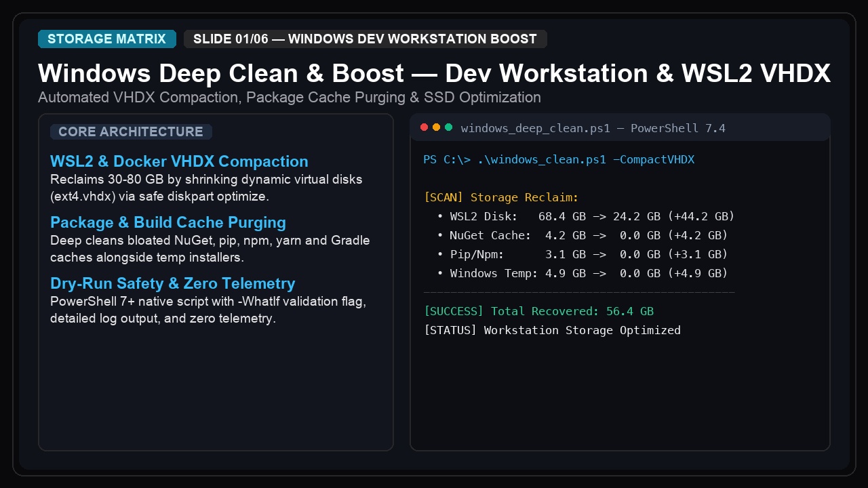The height and width of the screenshot is (488, 868).
Task: Click the yellow dot in terminal title bar
Action: pyautogui.click(x=437, y=127)
